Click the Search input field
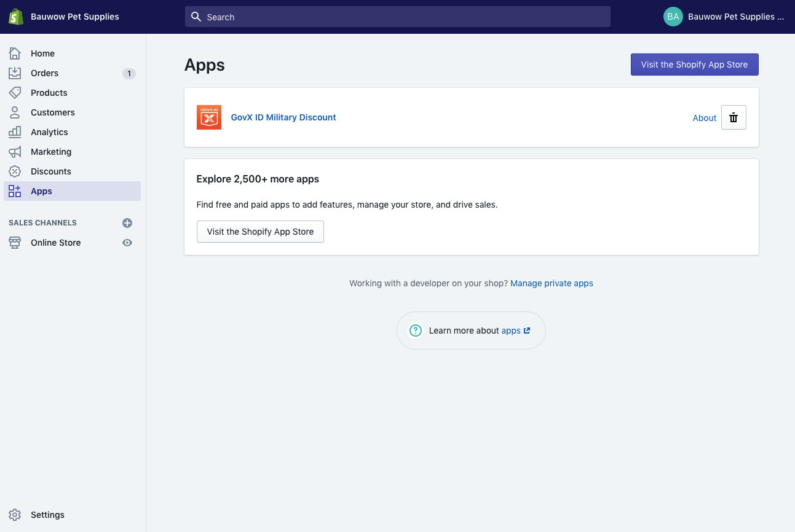 pyautogui.click(x=397, y=17)
